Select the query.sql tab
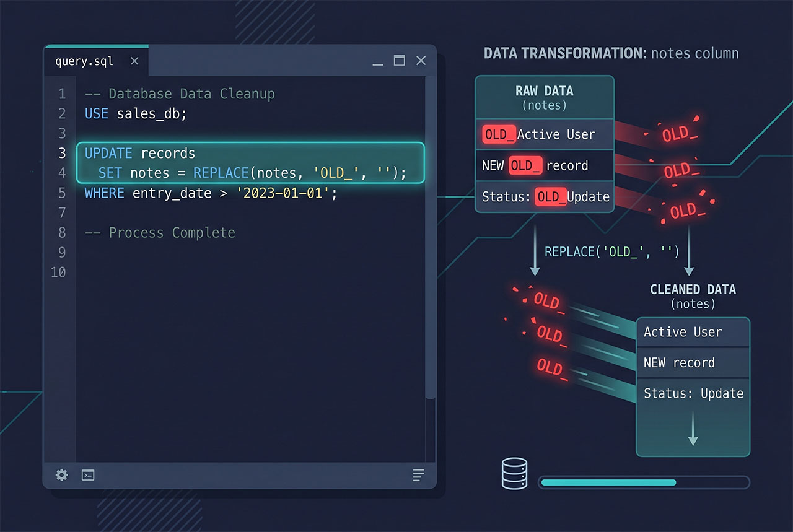Viewport: 793px width, 532px height. 96,61
